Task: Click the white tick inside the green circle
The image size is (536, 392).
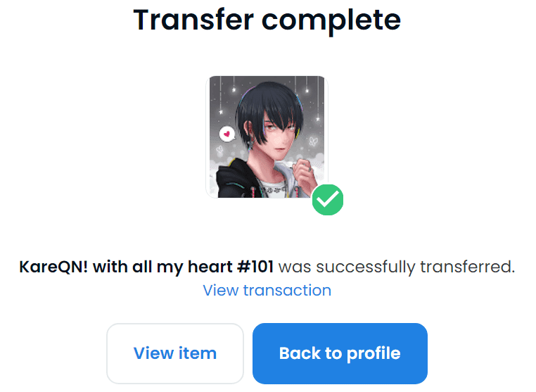Action: point(328,199)
